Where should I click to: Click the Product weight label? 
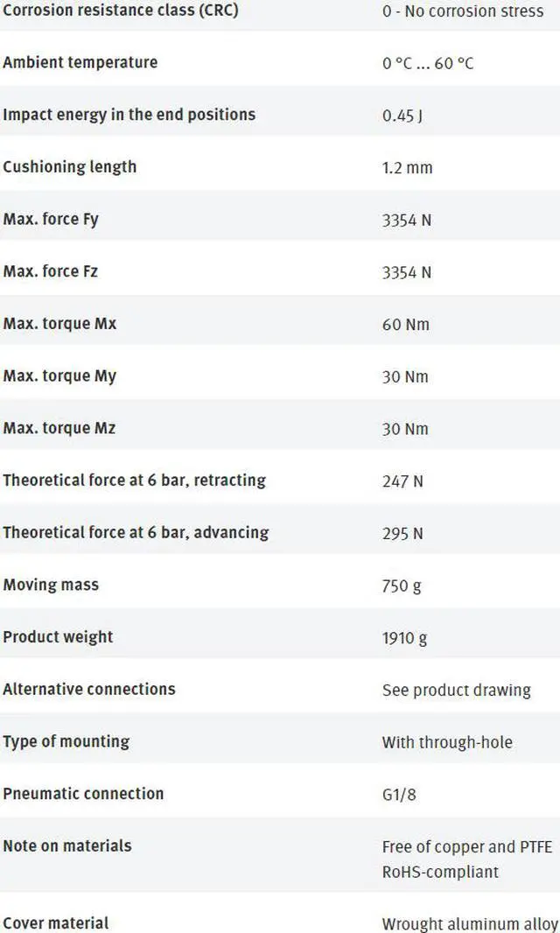[58, 636]
